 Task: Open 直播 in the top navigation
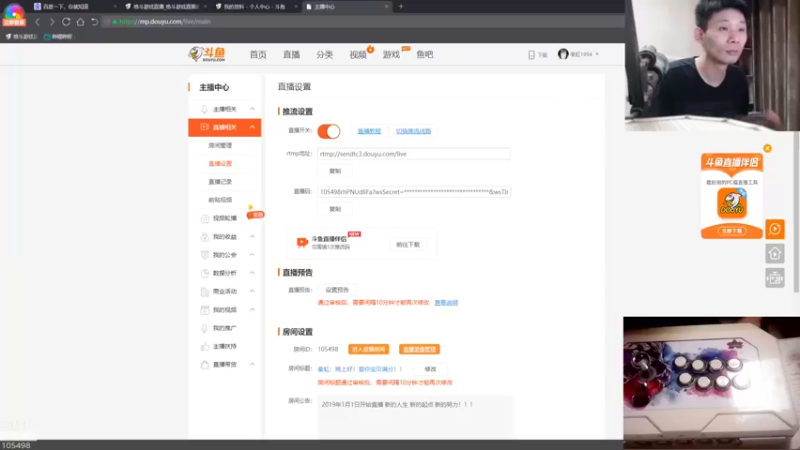[291, 55]
